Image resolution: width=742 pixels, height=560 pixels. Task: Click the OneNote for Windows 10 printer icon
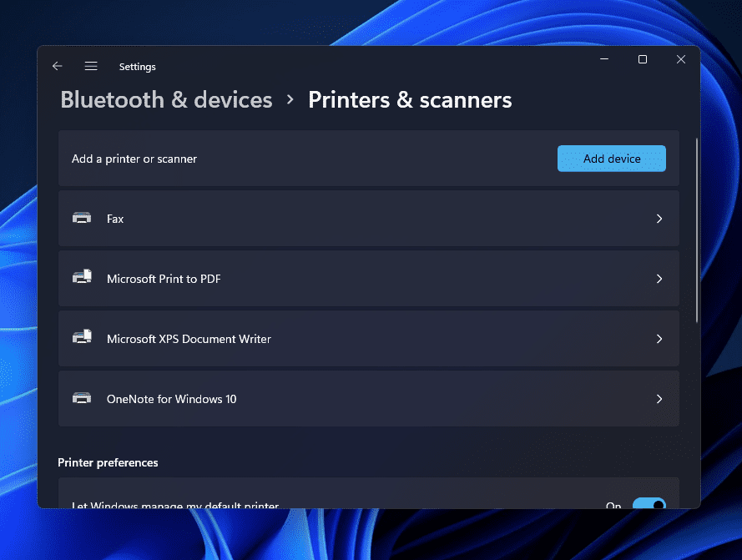82,398
